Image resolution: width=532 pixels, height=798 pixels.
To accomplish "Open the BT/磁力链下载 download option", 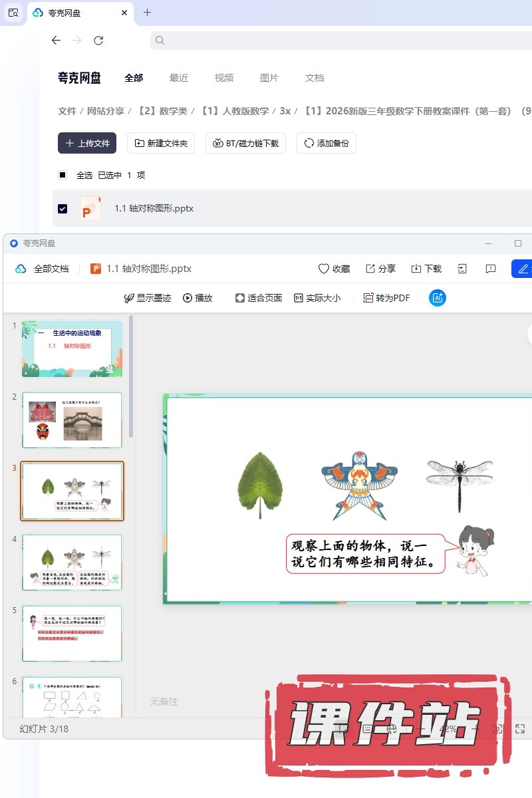I will click(246, 143).
